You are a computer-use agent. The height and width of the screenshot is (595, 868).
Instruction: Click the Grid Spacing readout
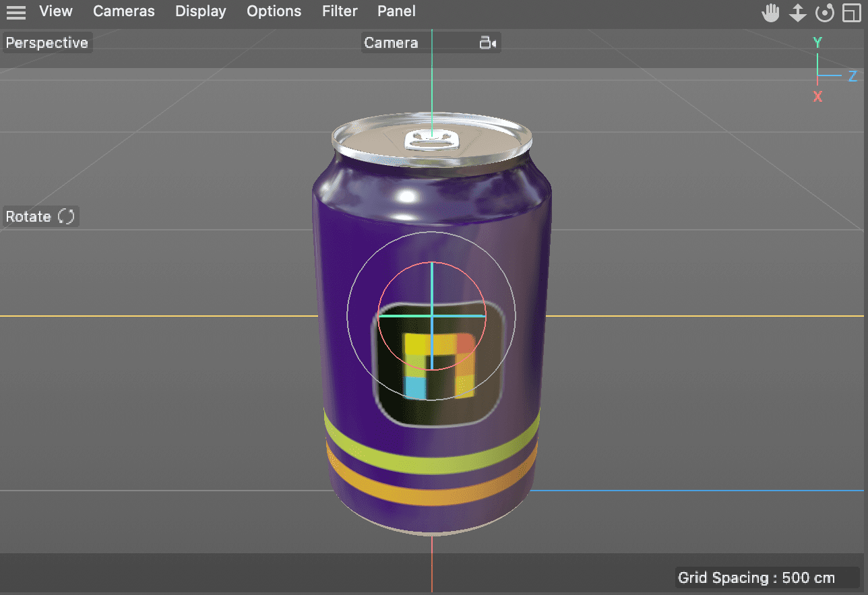[756, 577]
